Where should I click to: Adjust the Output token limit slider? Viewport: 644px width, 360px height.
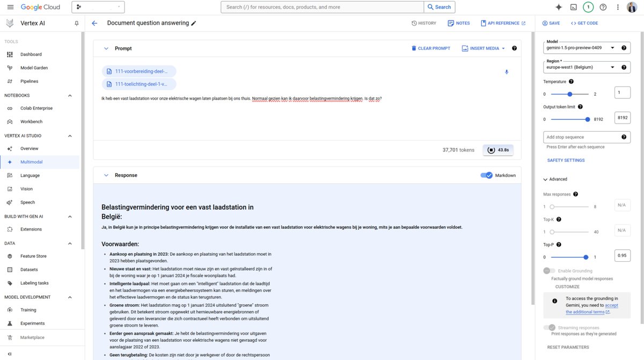click(588, 119)
